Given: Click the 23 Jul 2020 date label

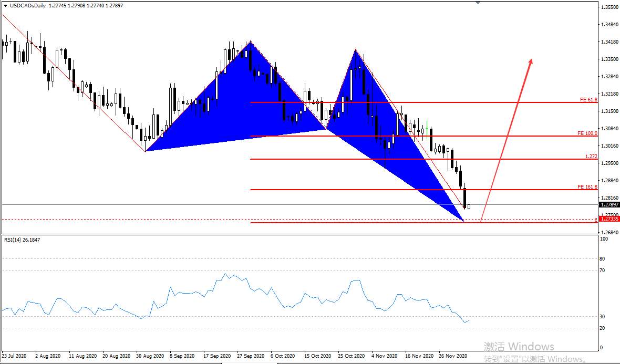Looking at the screenshot, I should pos(14,356).
